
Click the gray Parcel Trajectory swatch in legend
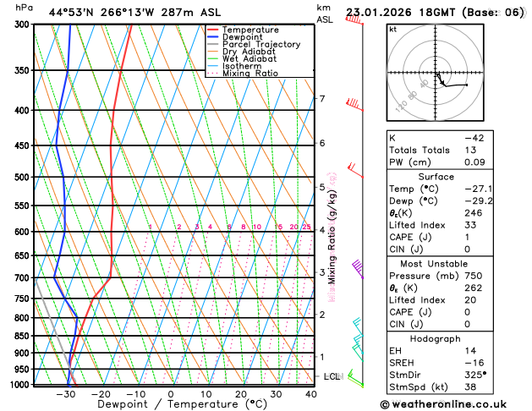point(212,44)
